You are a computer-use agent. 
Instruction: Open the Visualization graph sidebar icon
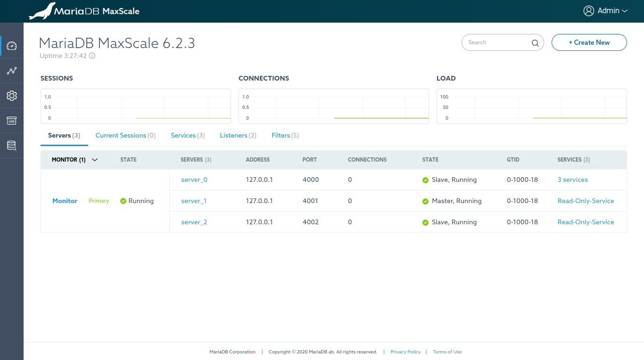tap(12, 71)
